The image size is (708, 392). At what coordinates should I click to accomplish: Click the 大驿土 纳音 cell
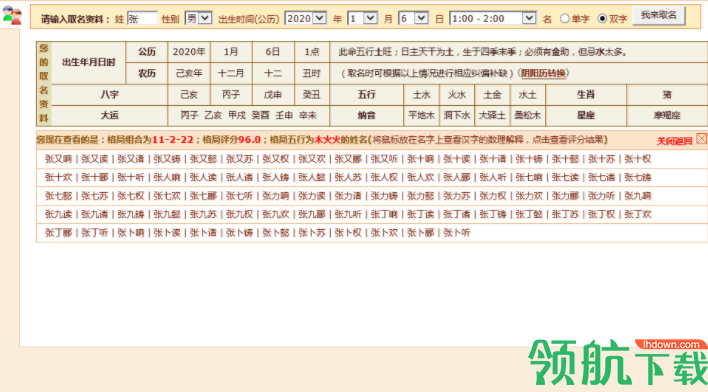point(492,116)
